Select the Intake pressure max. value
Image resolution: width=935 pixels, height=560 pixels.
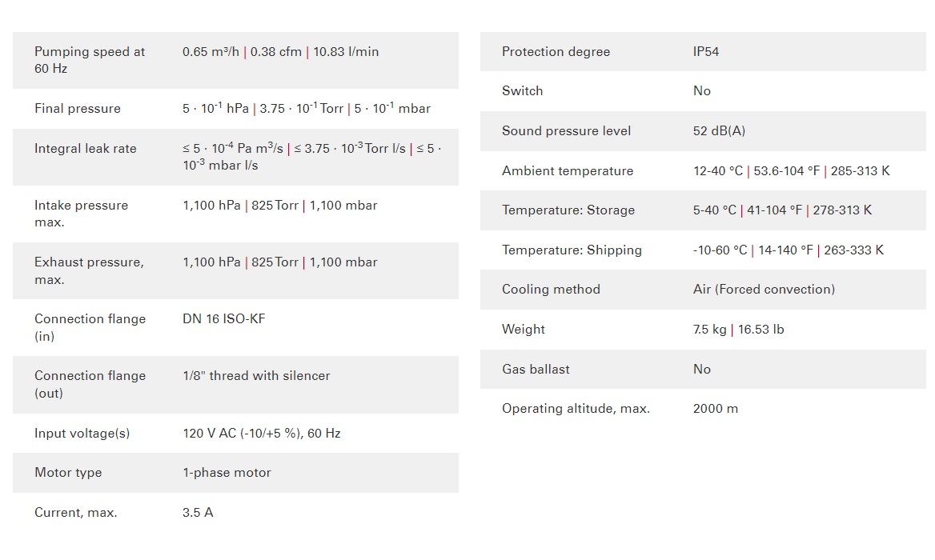click(279, 206)
